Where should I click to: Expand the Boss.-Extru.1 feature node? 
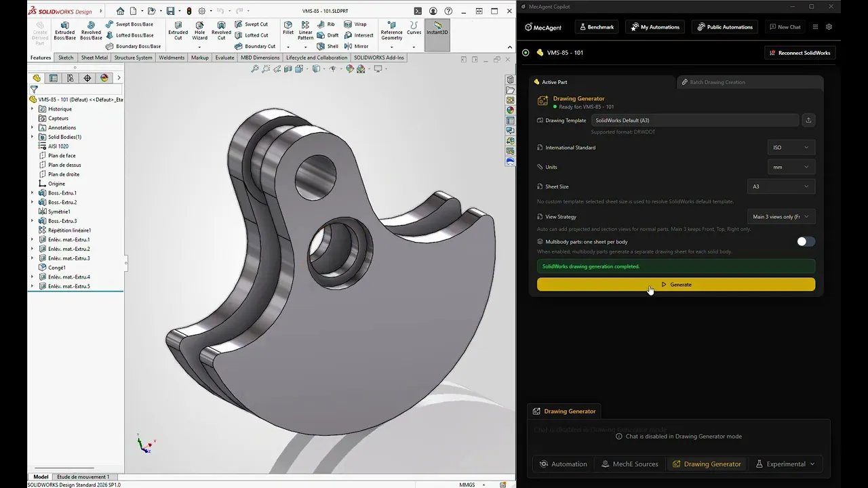pos(32,193)
